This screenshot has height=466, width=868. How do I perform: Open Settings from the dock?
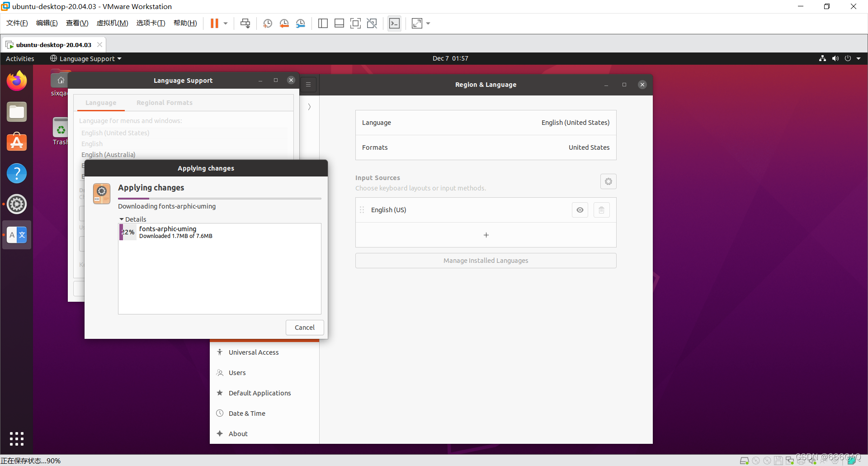pos(17,204)
